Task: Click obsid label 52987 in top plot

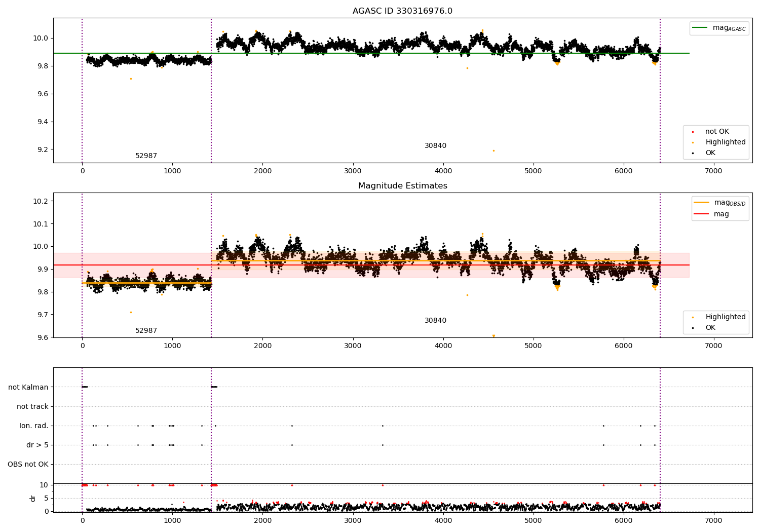Action: tap(146, 156)
